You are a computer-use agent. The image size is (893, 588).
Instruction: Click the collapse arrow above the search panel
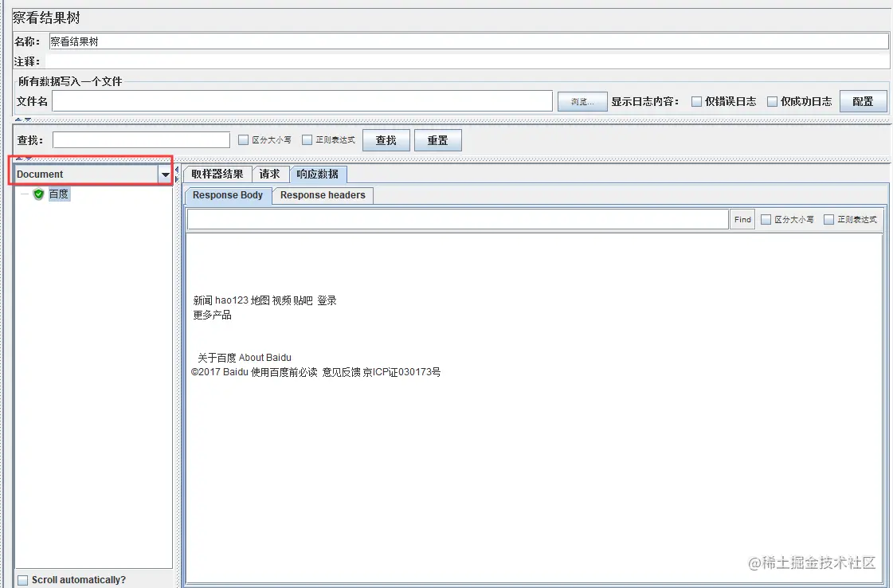(x=21, y=120)
